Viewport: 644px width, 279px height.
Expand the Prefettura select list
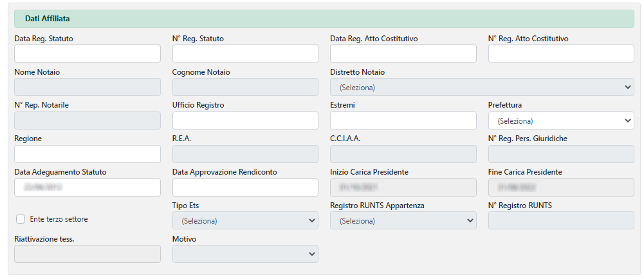click(561, 120)
